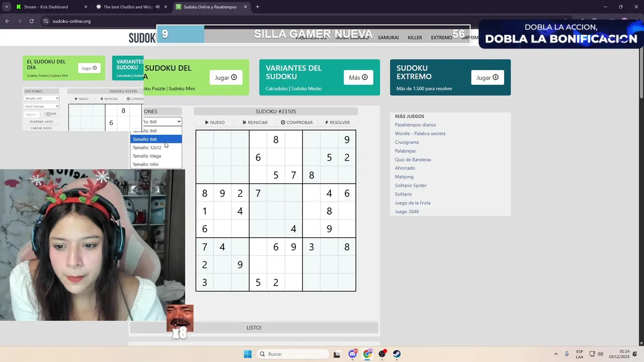Open notifications bell in the tray
Screen dimensions: 644x362
tap(635, 354)
